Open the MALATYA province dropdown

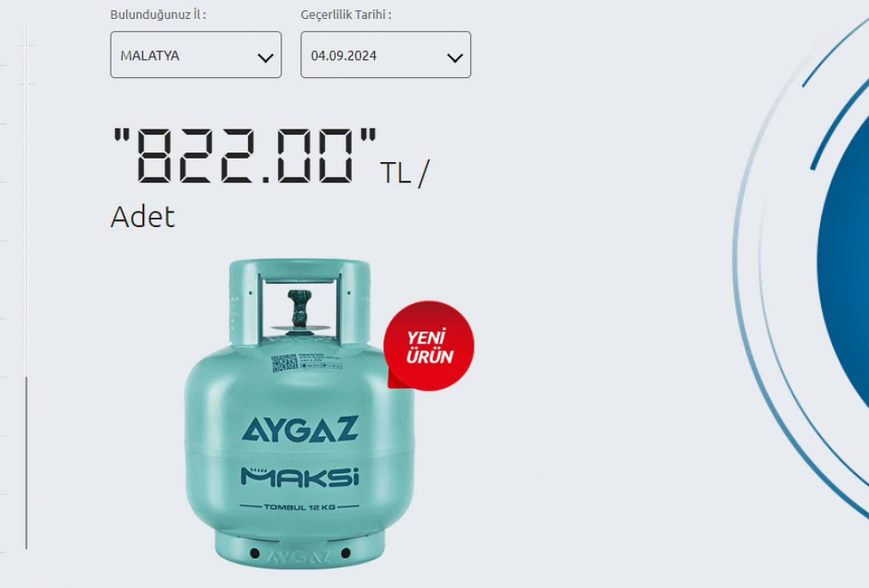click(x=196, y=55)
